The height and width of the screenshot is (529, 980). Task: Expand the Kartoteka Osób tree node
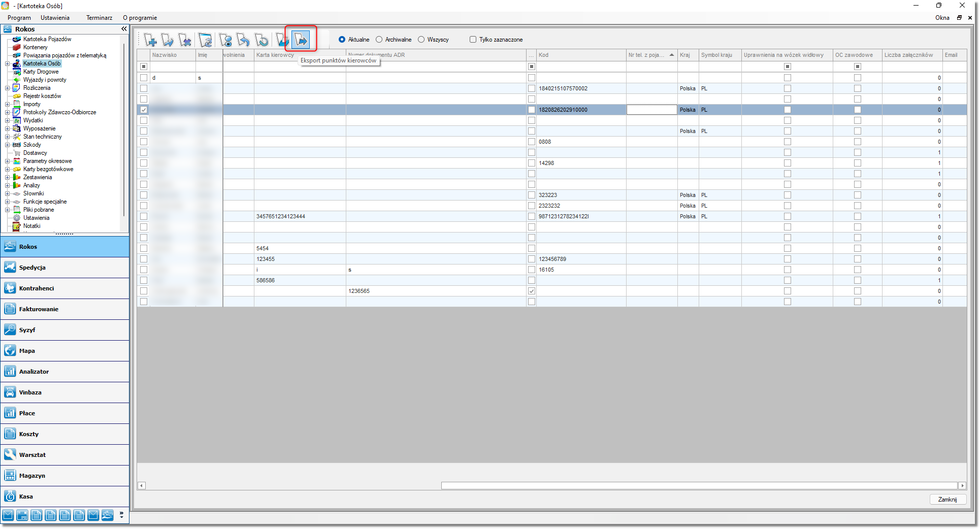[x=7, y=64]
